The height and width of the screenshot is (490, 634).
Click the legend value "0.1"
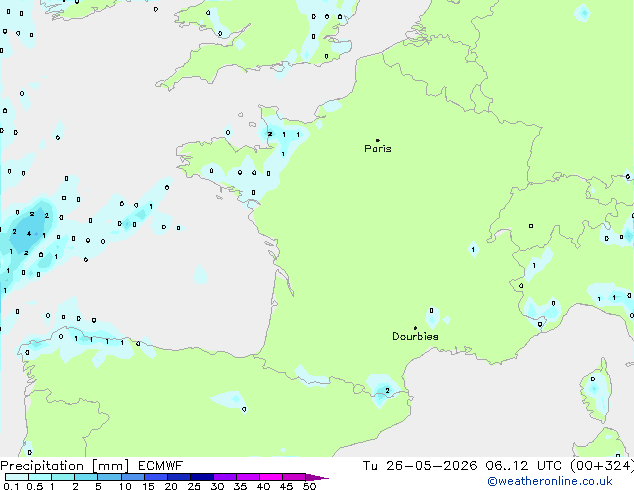click(11, 486)
